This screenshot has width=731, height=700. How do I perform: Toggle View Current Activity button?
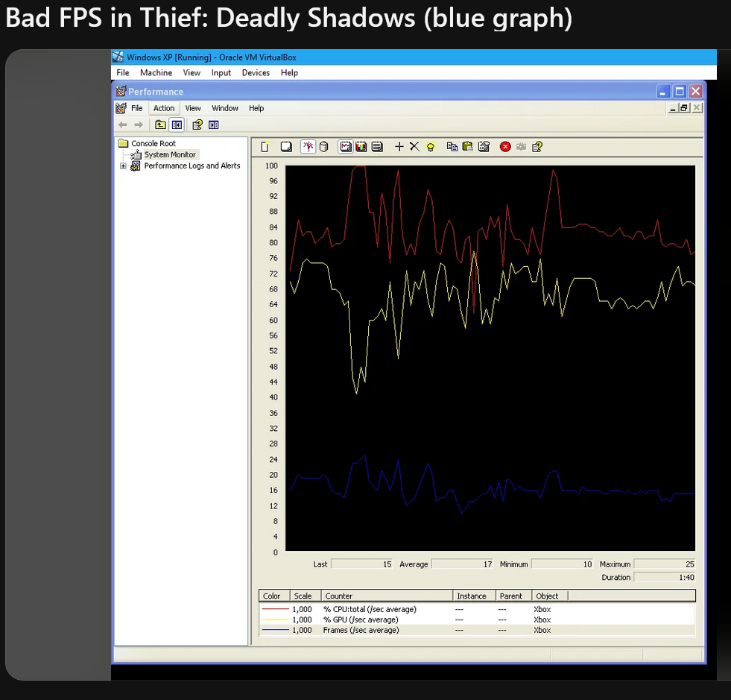click(308, 147)
